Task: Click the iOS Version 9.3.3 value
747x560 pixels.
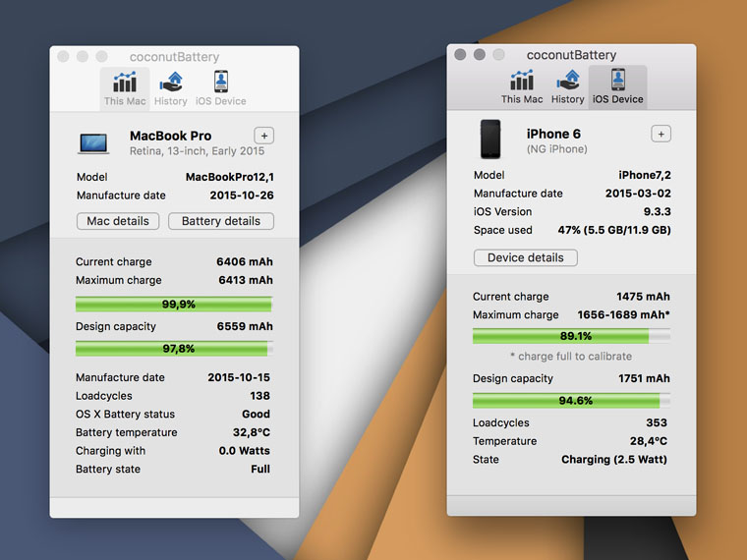Action: [657, 211]
